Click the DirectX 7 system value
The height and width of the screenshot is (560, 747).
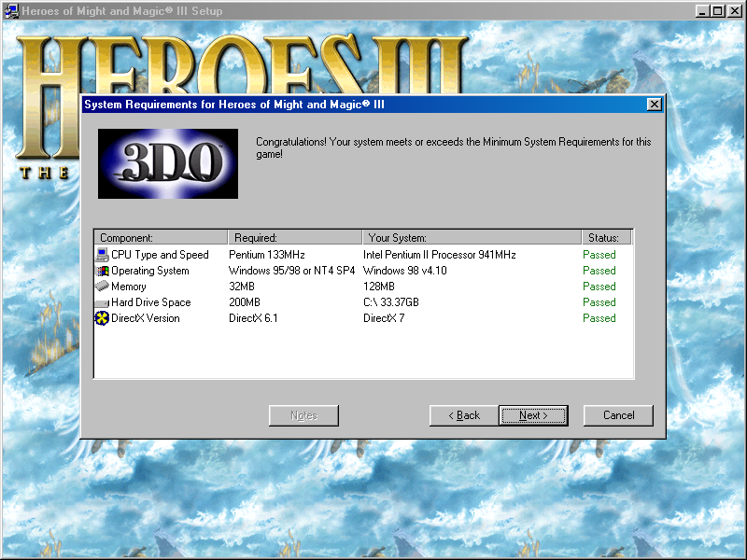(384, 318)
